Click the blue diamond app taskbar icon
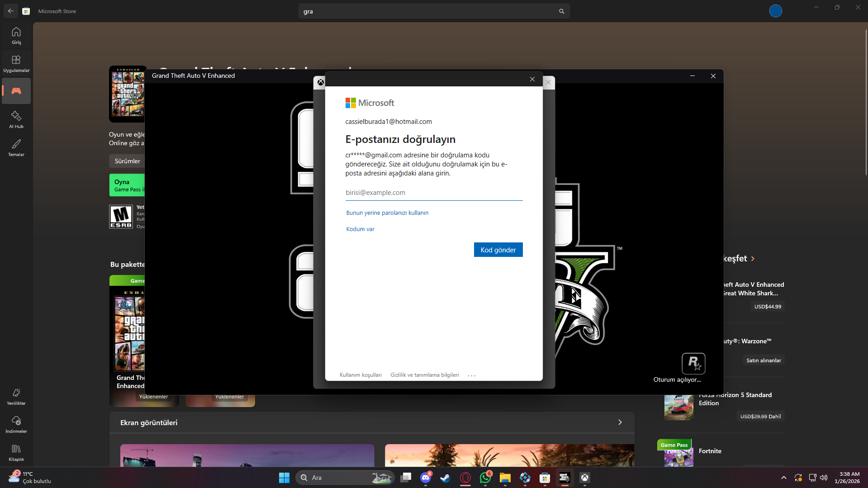Image resolution: width=868 pixels, height=488 pixels. 525,478
